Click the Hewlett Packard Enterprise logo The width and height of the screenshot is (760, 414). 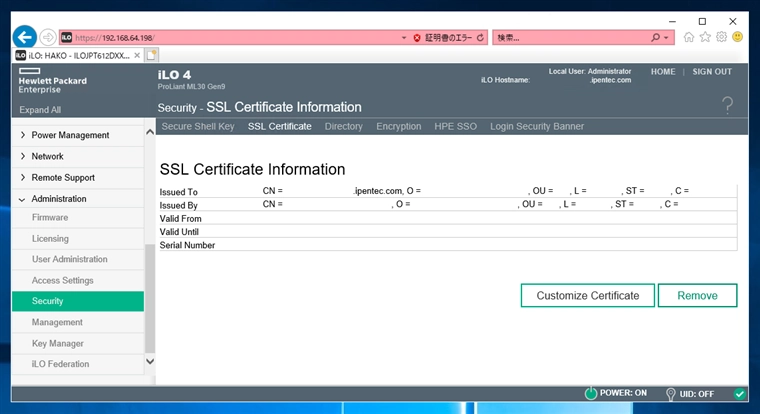53,80
